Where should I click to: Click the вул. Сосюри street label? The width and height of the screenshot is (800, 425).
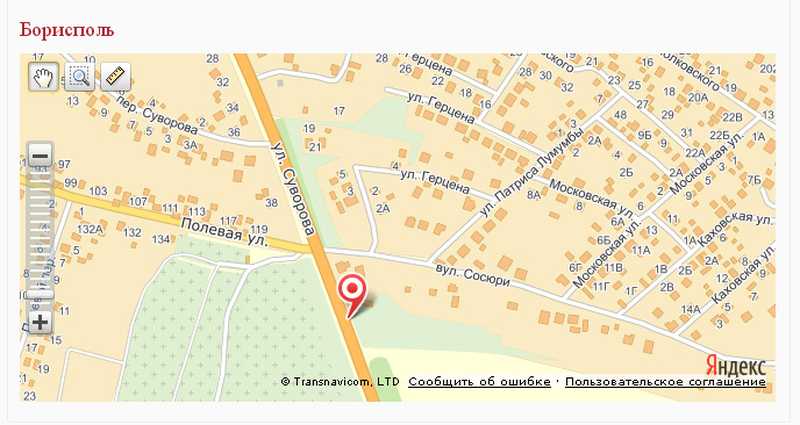(x=473, y=274)
